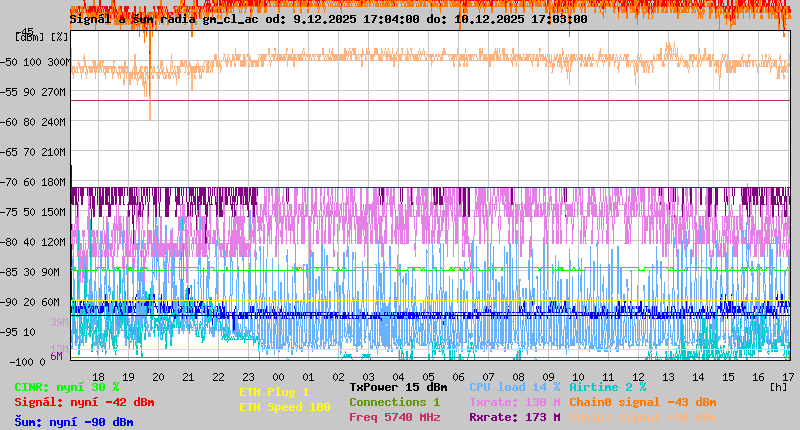This screenshot has width=800, height=430.
Task: Click the blue Šum noise legend entry
Action: click(x=74, y=422)
